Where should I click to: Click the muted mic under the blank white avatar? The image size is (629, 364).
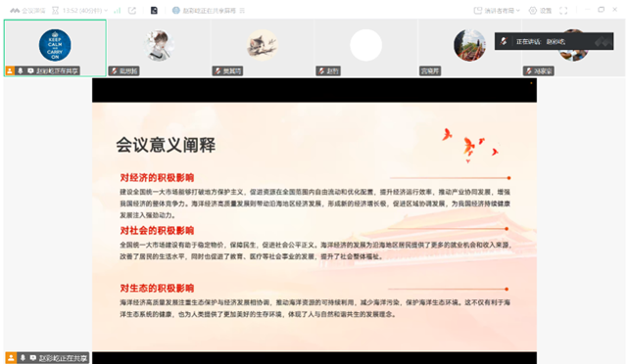click(x=321, y=71)
